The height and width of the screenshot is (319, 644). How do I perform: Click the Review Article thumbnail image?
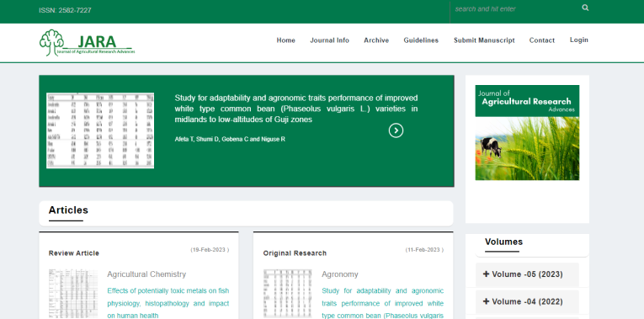(73, 293)
